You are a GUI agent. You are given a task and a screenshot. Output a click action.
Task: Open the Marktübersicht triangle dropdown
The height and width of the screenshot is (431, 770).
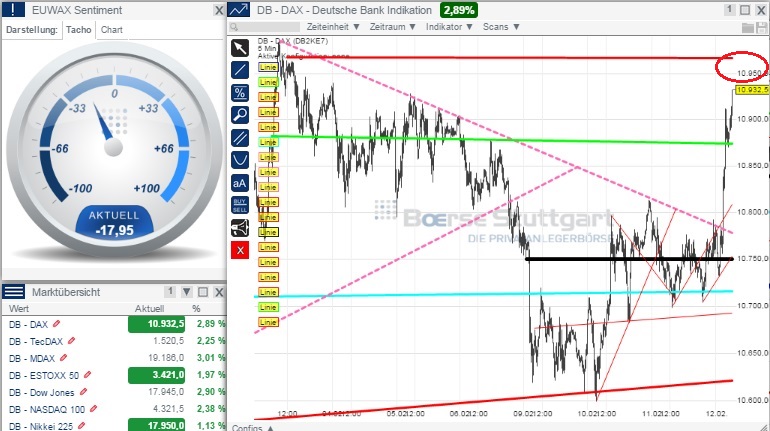[x=187, y=292]
